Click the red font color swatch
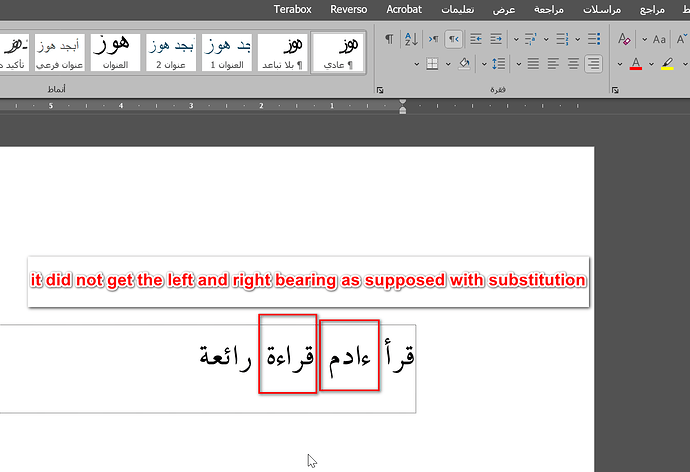Viewport: 690px width, 472px height. click(x=635, y=64)
